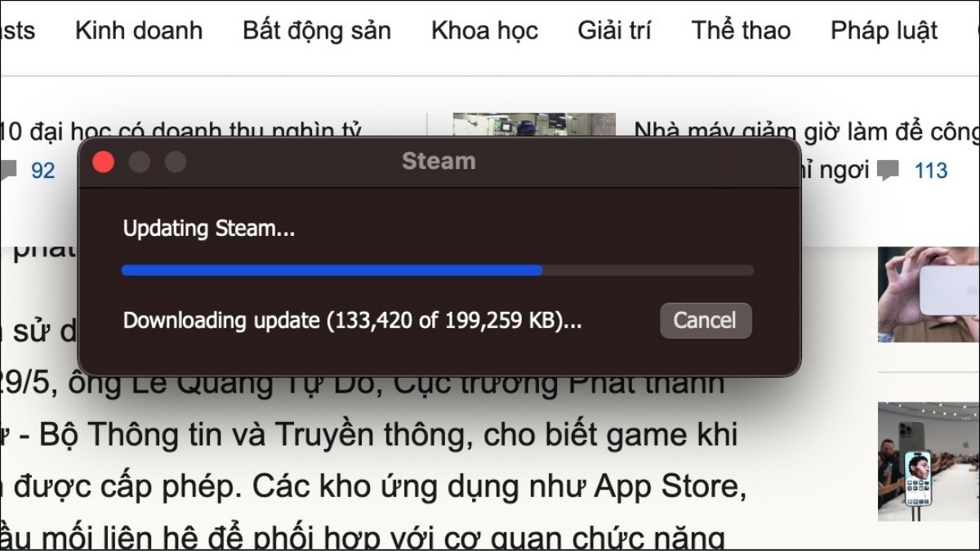
Task: Switch to Thể thao news
Action: click(741, 31)
